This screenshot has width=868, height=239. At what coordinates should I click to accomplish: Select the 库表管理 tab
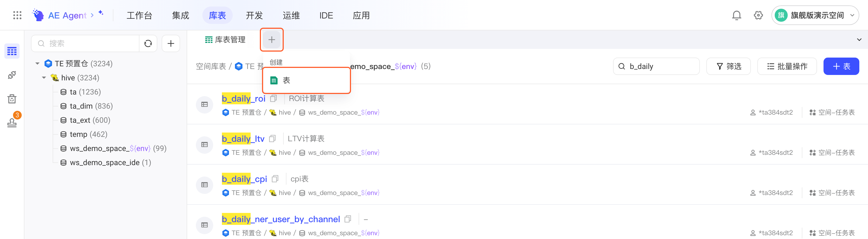225,40
